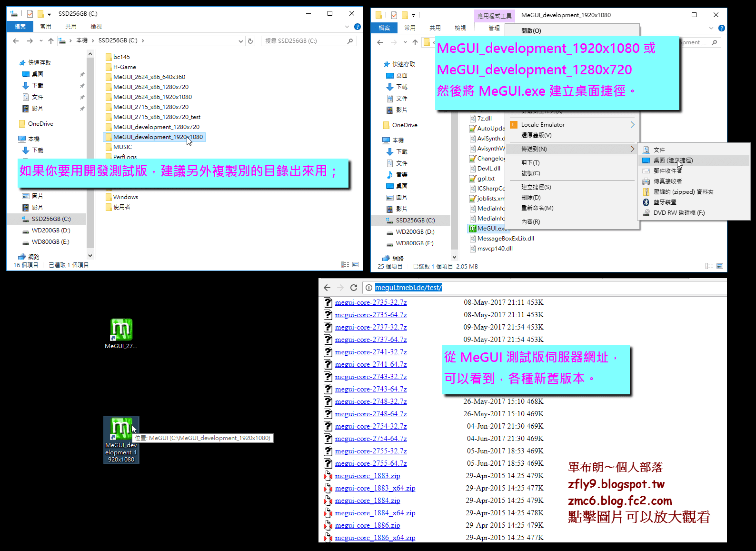Choose 桌面 (建立捷徑) in Send-to submenu
Viewport: 756px width, 551px height.
point(694,160)
